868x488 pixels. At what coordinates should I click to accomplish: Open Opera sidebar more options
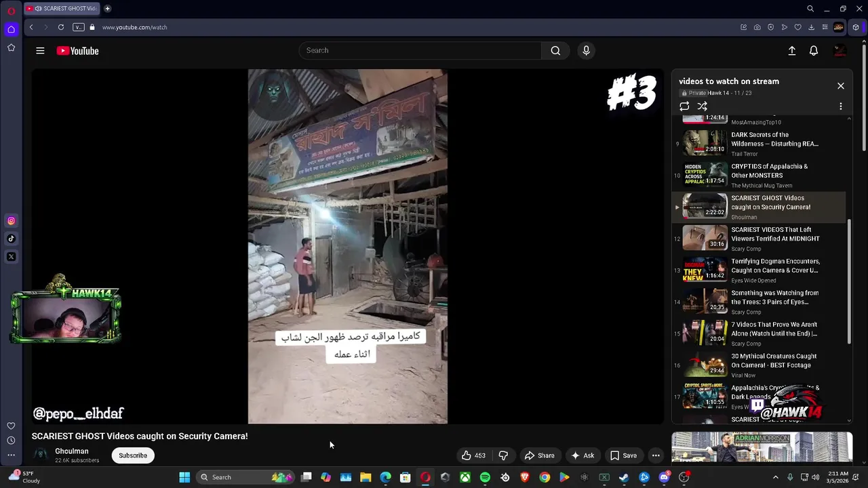(11, 455)
